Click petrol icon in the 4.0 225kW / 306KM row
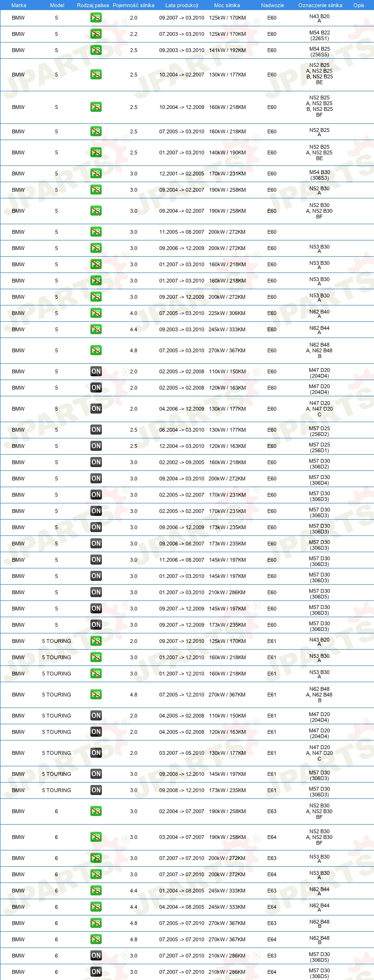The height and width of the screenshot is (980, 374). (x=96, y=314)
